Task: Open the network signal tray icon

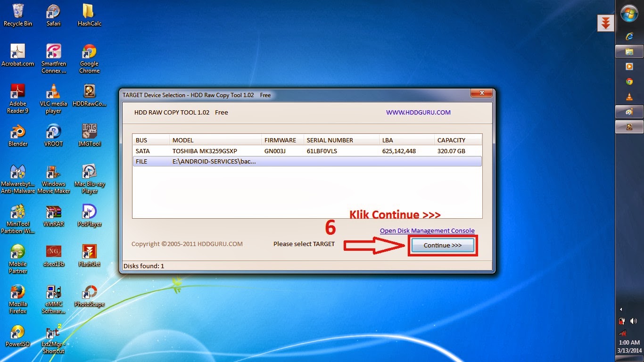Action: click(622, 332)
